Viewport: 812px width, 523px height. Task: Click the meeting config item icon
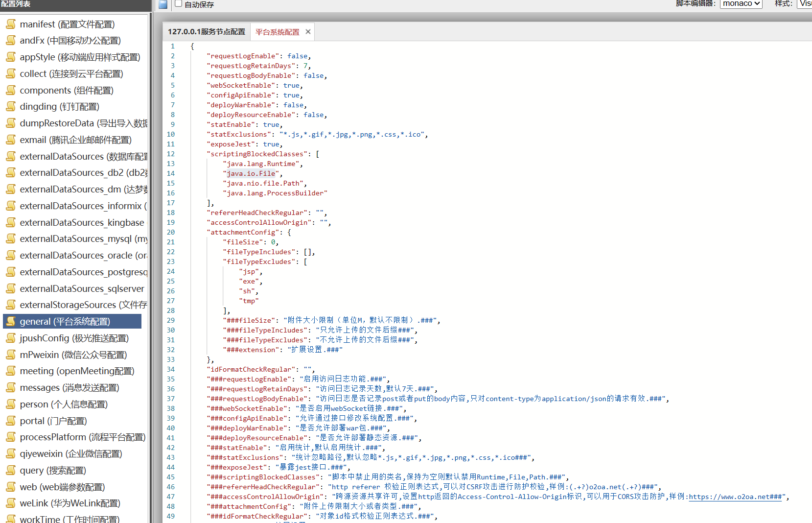tap(11, 371)
